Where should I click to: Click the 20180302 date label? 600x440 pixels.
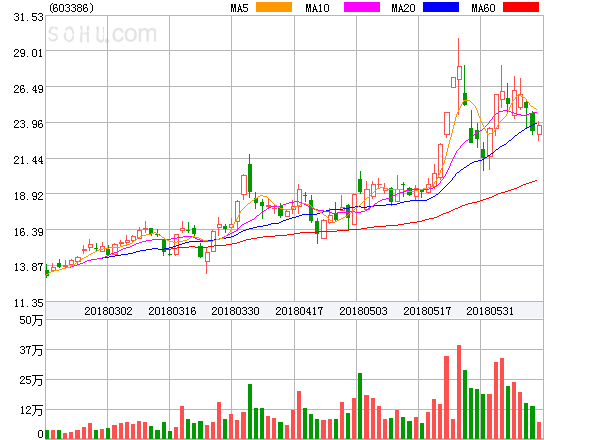click(108, 311)
